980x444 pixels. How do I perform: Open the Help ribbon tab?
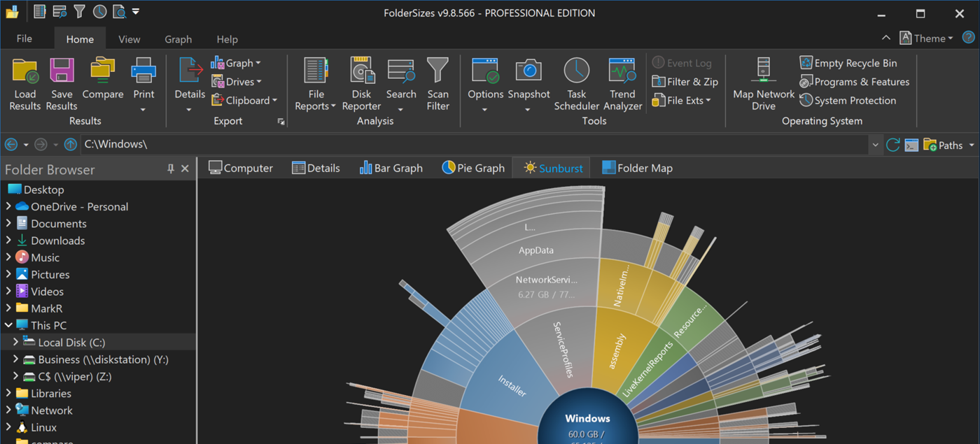point(227,39)
